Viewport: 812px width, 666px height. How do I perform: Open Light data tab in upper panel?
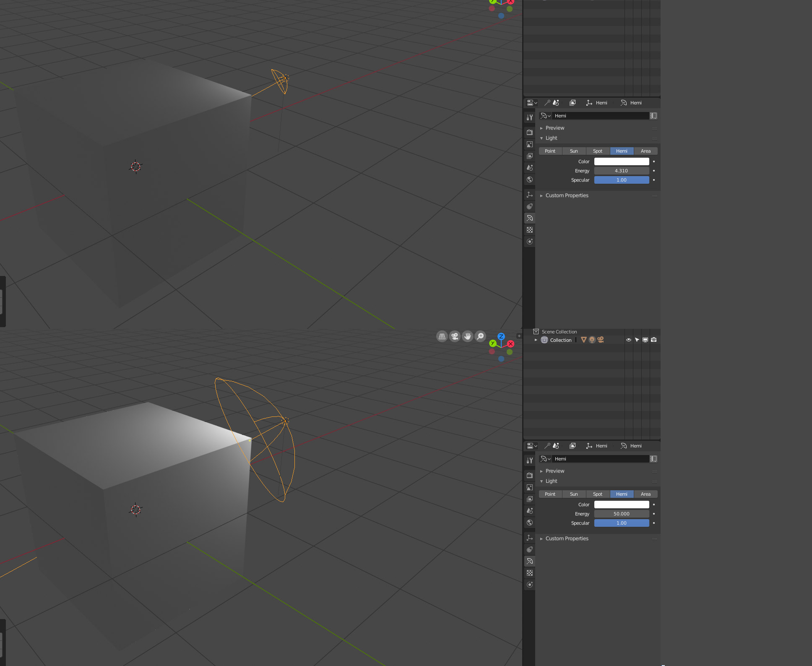530,218
